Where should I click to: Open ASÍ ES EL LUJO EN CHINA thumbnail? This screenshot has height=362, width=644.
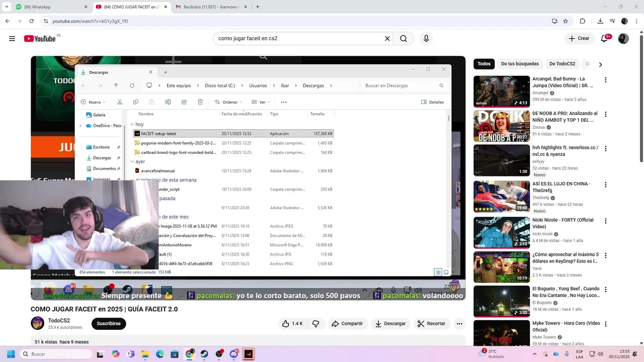click(x=502, y=197)
